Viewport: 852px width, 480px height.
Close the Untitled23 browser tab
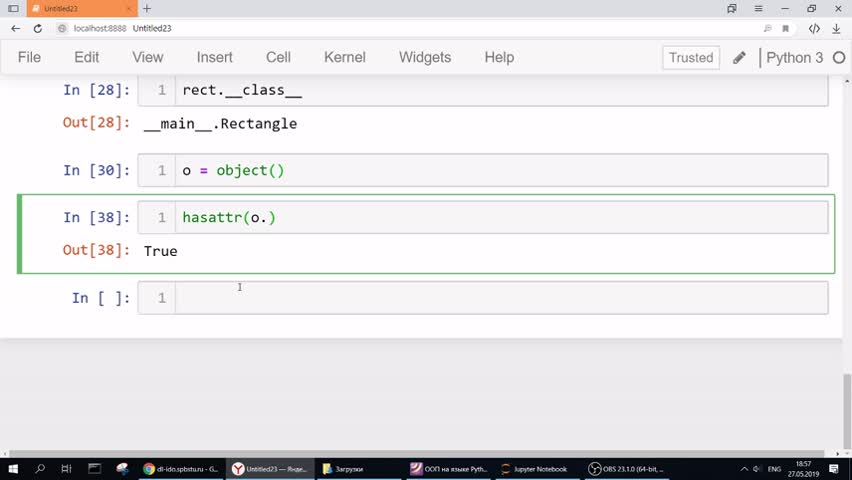tap(129, 9)
